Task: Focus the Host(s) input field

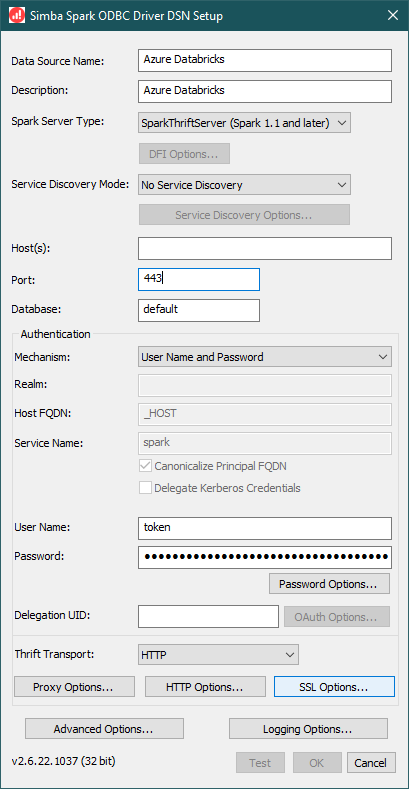Action: click(265, 248)
